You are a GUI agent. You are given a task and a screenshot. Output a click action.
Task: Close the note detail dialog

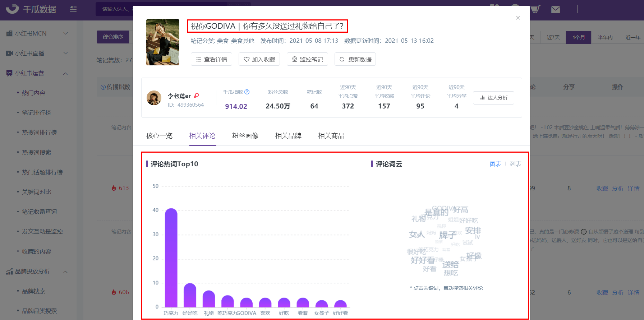518,18
